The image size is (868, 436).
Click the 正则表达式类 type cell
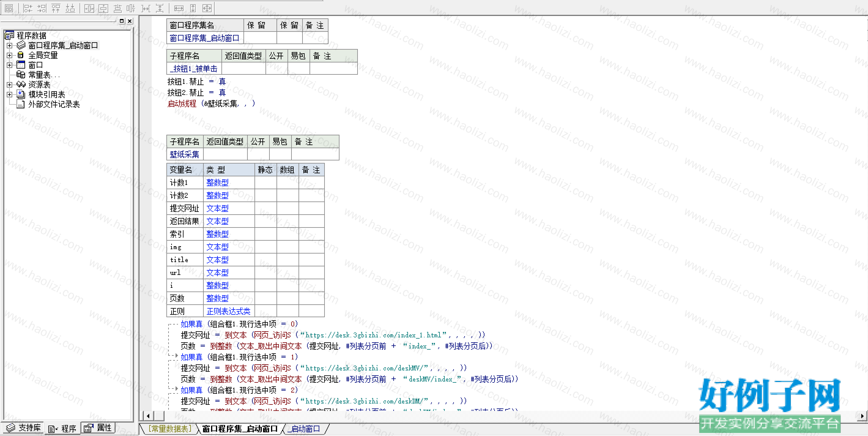229,311
